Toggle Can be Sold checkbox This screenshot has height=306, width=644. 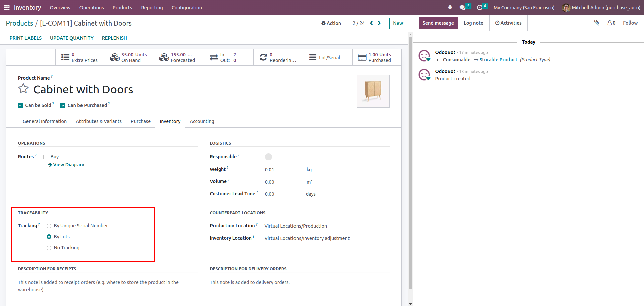coord(20,106)
